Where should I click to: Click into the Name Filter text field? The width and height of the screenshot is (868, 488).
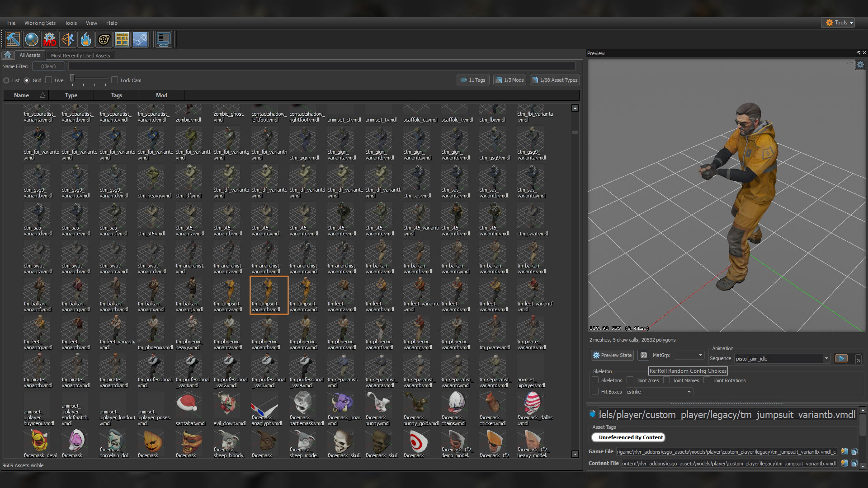[321, 66]
